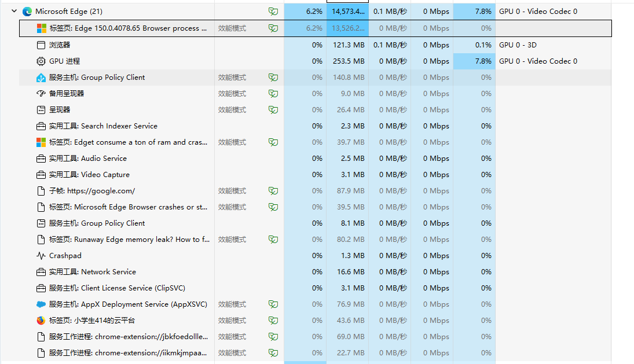The image size is (634, 364).
Task: Click the page icon of Microsoft Edge Browser crashes tab
Action: [x=41, y=207]
